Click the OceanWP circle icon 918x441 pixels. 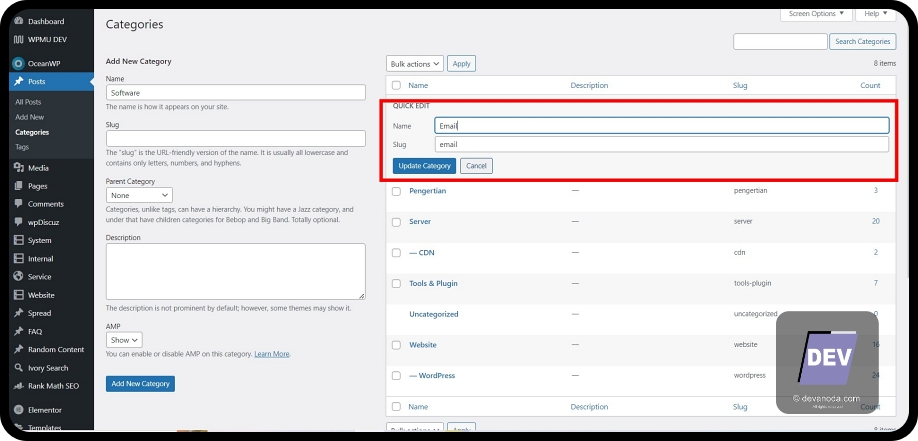tap(18, 63)
